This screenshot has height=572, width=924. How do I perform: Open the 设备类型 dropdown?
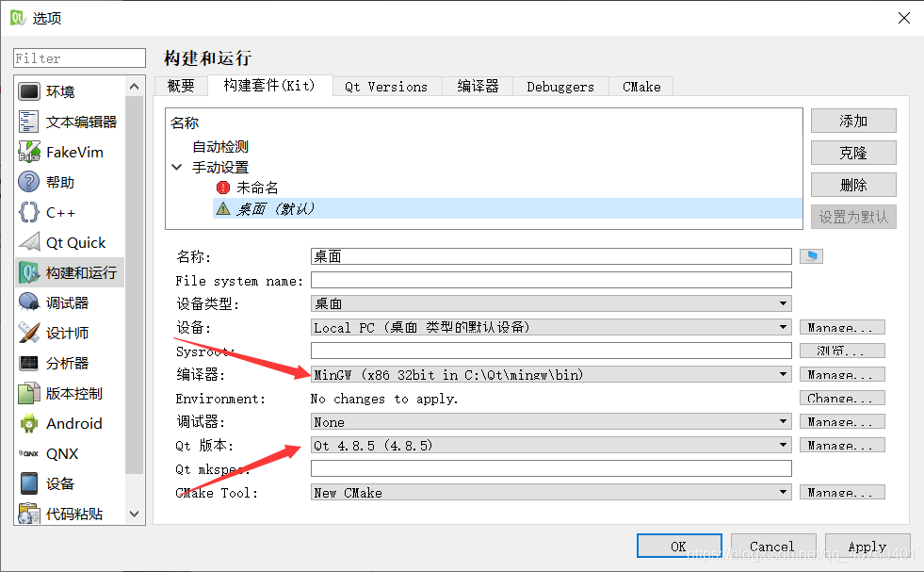click(551, 303)
